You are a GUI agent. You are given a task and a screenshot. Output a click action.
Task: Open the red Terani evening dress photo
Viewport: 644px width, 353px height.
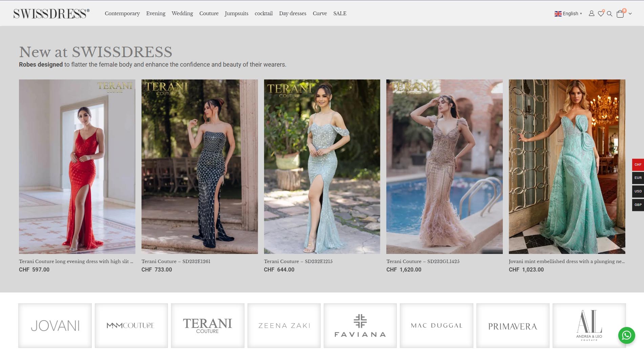77,167
